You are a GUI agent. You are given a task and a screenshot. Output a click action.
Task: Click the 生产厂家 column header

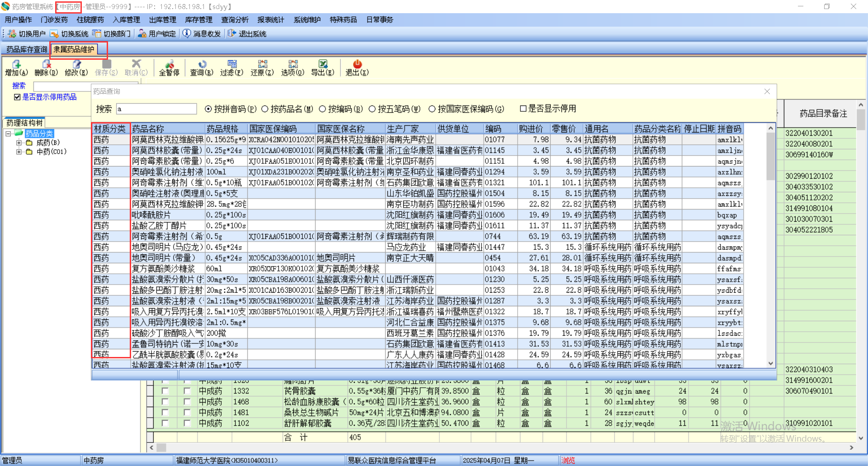click(410, 129)
